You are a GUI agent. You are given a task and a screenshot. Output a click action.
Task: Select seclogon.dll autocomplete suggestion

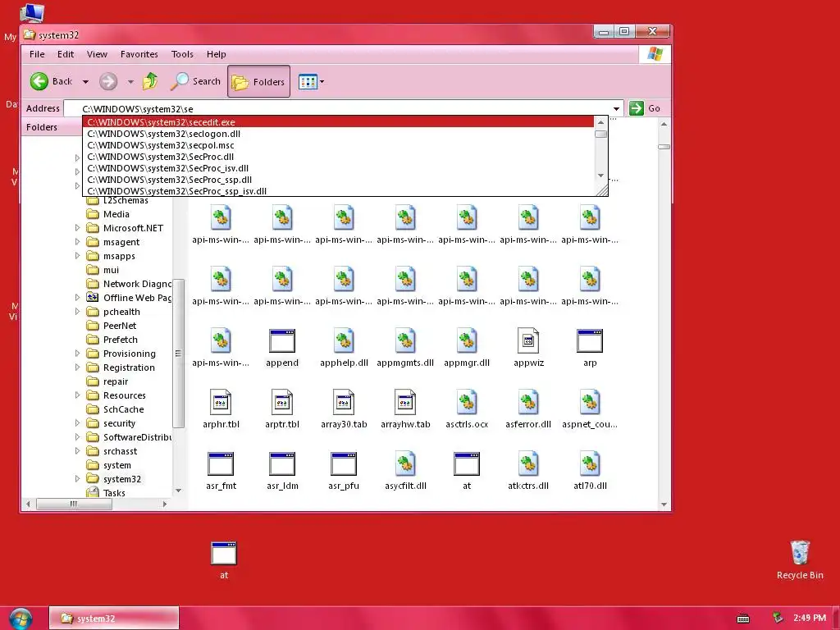click(x=339, y=134)
